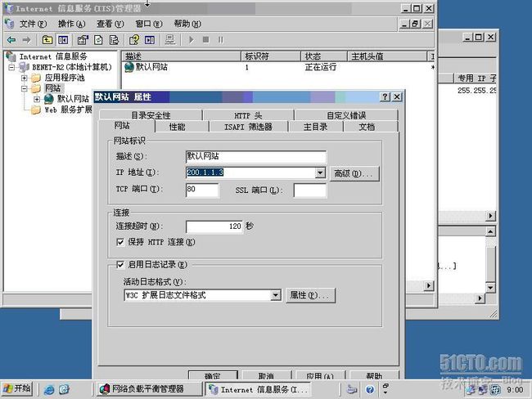The height and width of the screenshot is (399, 532).
Task: Click the Up one level folder icon
Action: 47,40
